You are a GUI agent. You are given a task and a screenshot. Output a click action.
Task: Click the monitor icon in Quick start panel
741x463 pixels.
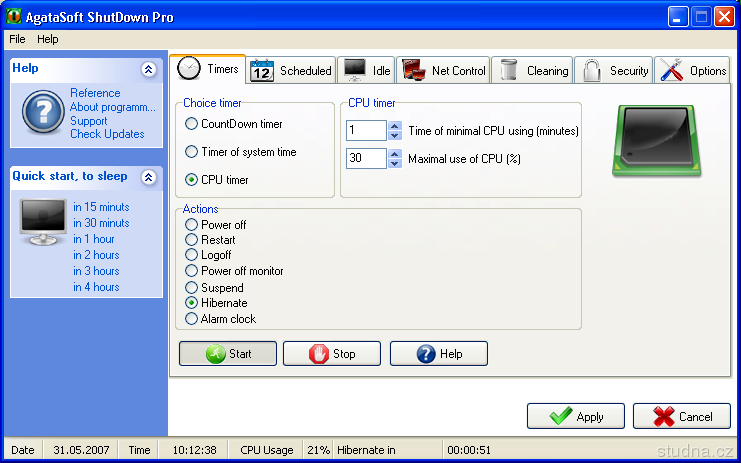[x=43, y=222]
